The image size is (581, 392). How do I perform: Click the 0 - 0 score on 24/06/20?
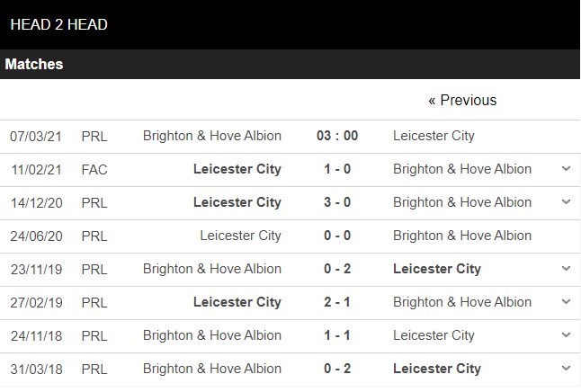click(x=337, y=236)
